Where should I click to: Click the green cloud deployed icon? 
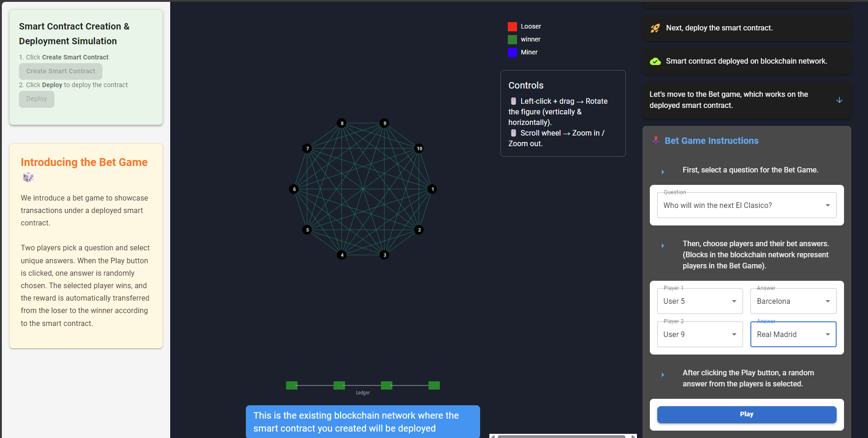point(655,61)
